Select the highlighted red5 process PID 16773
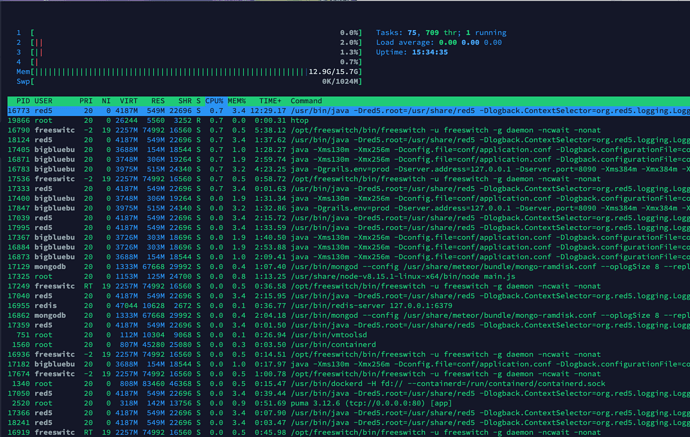The height and width of the screenshot is (437, 690). click(x=349, y=110)
